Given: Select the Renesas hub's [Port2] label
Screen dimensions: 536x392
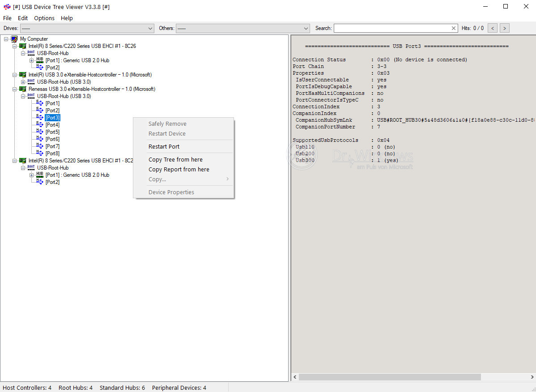Looking at the screenshot, I should point(52,111).
